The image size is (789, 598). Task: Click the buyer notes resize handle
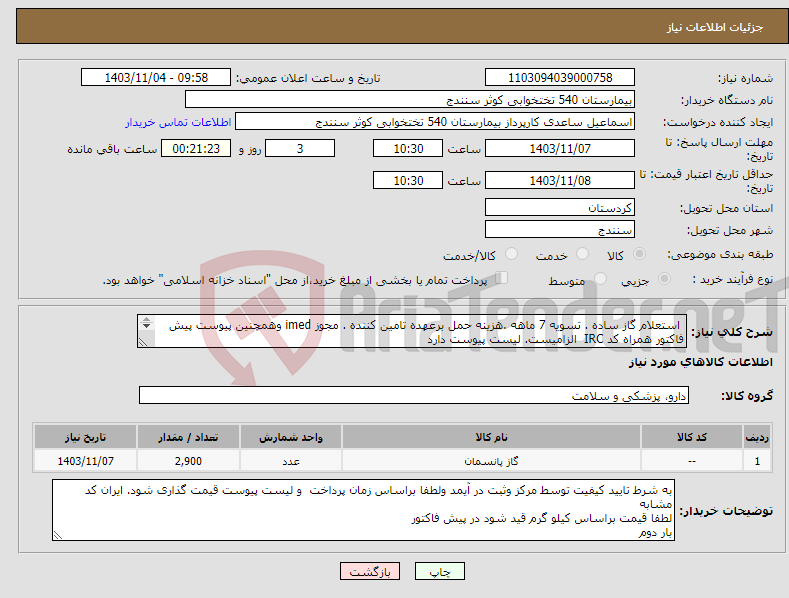(x=58, y=535)
